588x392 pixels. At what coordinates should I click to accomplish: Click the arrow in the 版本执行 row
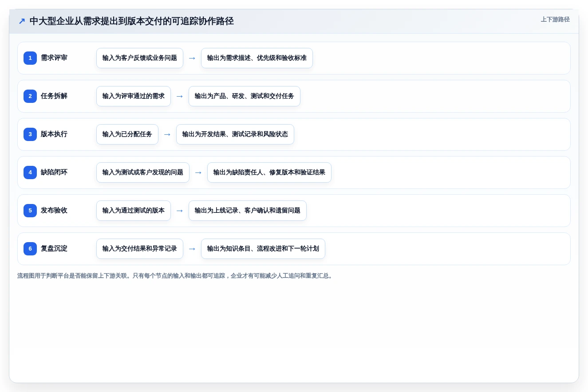pyautogui.click(x=167, y=134)
